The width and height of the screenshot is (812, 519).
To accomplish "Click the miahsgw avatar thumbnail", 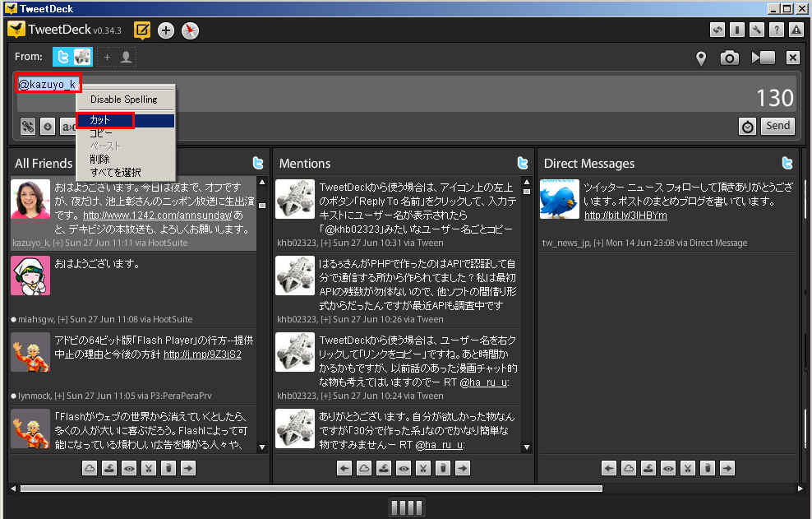I will 30,276.
